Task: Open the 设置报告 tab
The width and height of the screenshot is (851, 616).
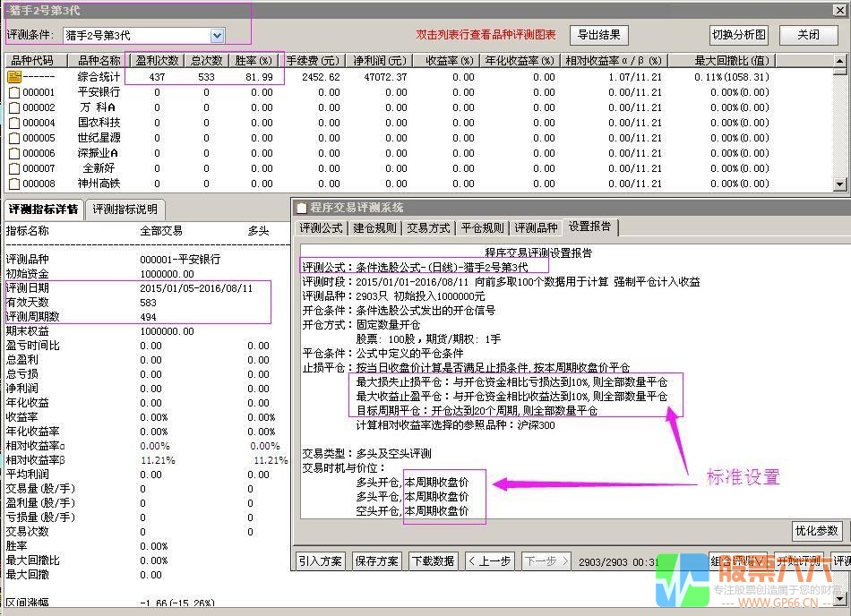Action: click(x=590, y=227)
